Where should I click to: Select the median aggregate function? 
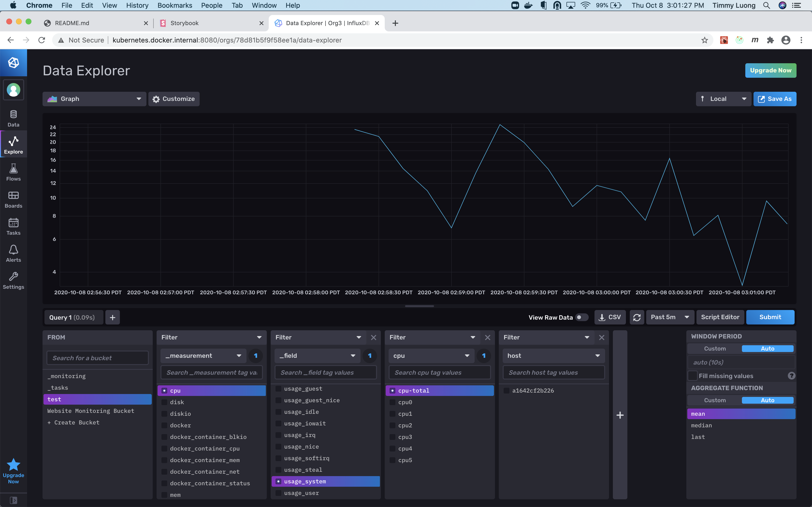[702, 425]
